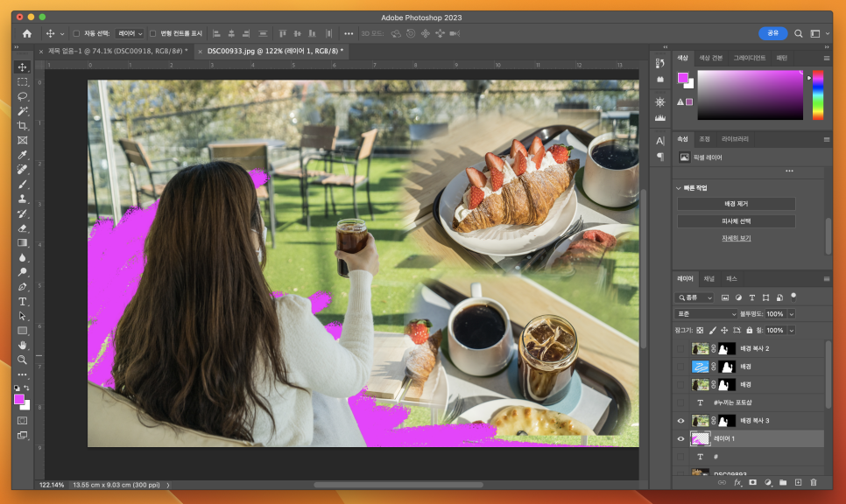The image size is (846, 504).
Task: Click the blue 공유 share button
Action: click(773, 33)
